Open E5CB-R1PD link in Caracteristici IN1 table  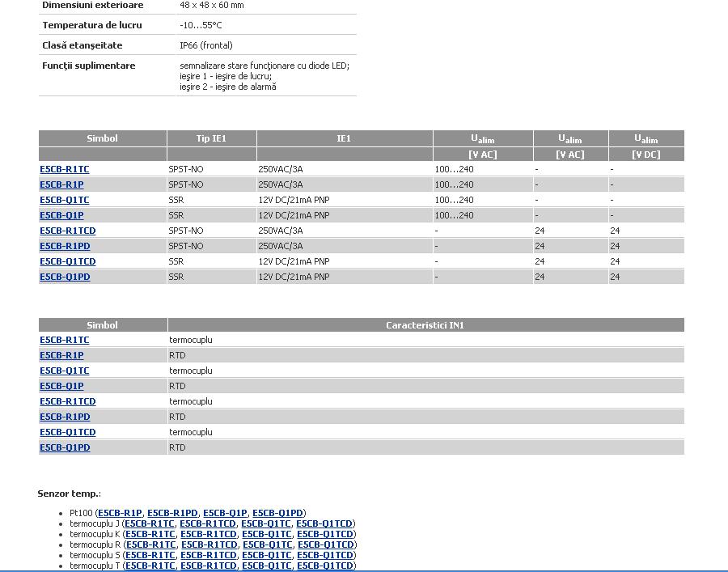65,417
